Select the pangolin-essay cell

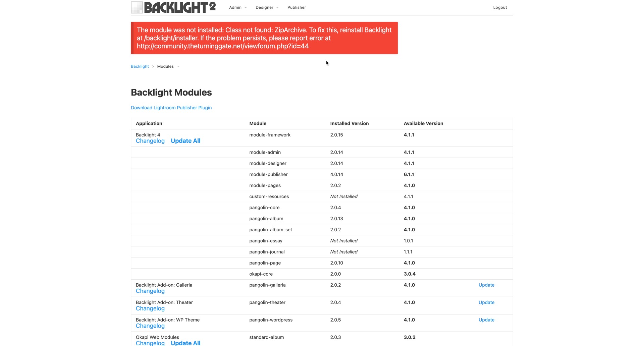[x=266, y=241]
